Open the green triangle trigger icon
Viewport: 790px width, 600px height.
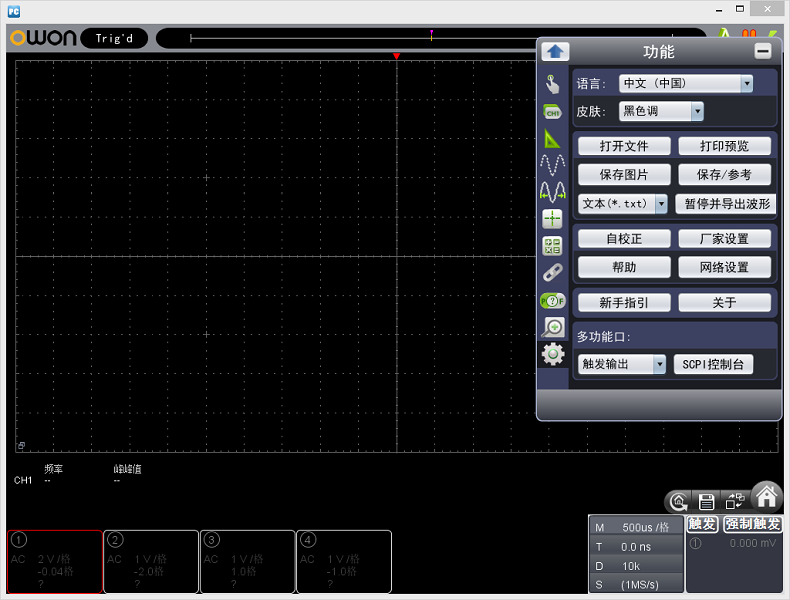[552, 139]
